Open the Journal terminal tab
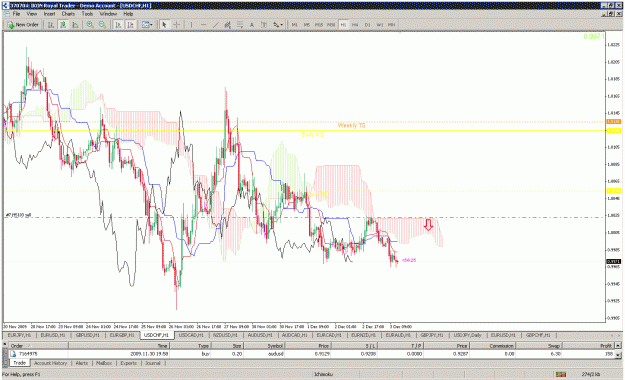 [153, 363]
